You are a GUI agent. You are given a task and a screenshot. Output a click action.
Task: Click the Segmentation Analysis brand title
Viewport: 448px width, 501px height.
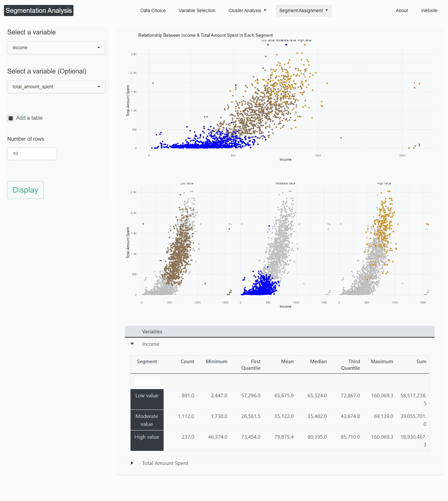39,10
